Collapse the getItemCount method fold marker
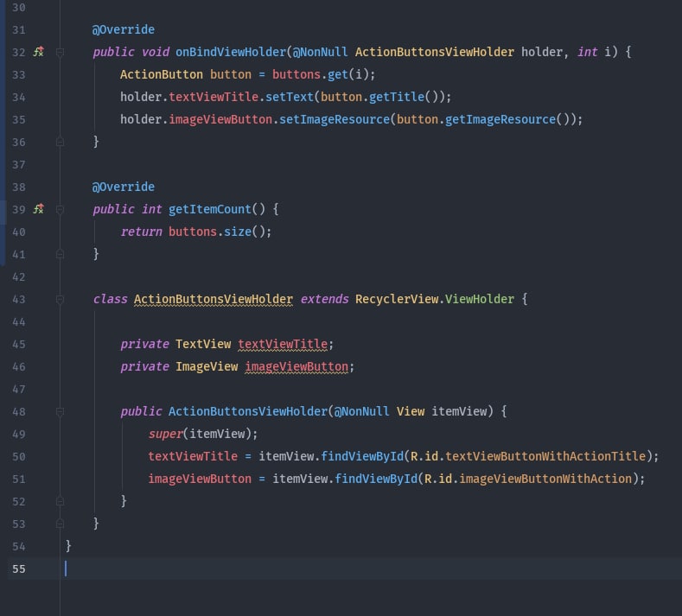Image resolution: width=682 pixels, height=616 pixels. [60, 210]
